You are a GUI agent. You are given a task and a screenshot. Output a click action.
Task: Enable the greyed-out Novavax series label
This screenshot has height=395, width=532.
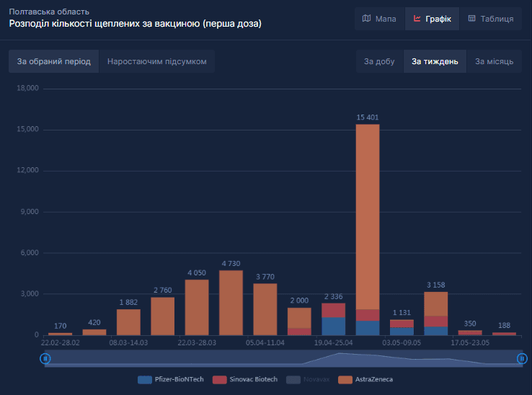[x=316, y=379]
